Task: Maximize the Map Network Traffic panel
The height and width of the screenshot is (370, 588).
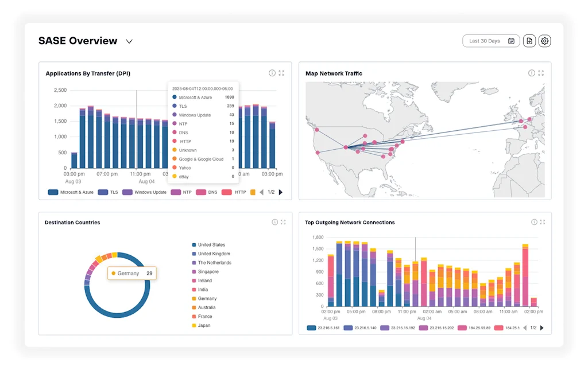Action: [541, 73]
